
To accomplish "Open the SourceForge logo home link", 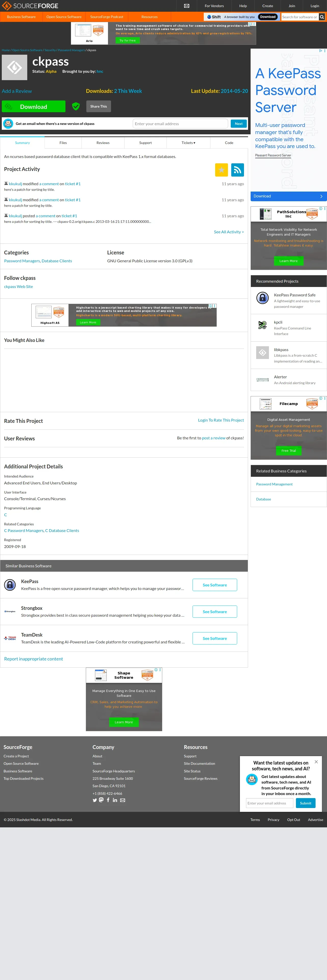I will [x=31, y=6].
